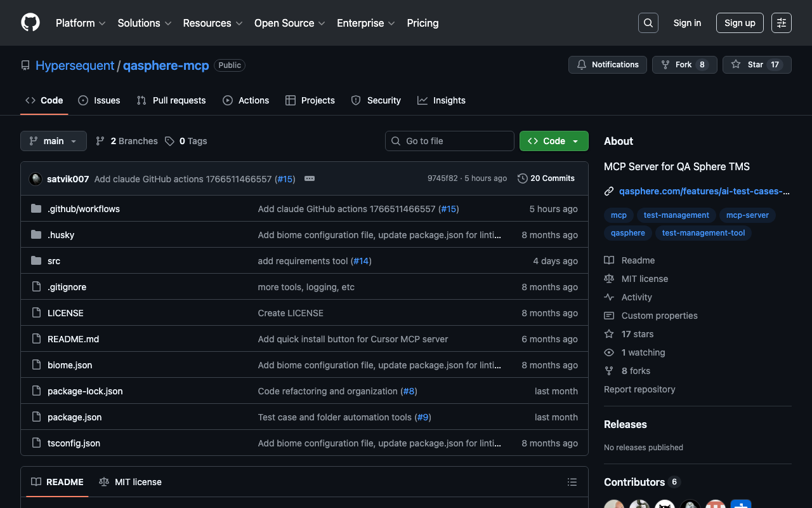812x508 pixels.
Task: Click the satvik007 avatar icon
Action: pos(36,179)
